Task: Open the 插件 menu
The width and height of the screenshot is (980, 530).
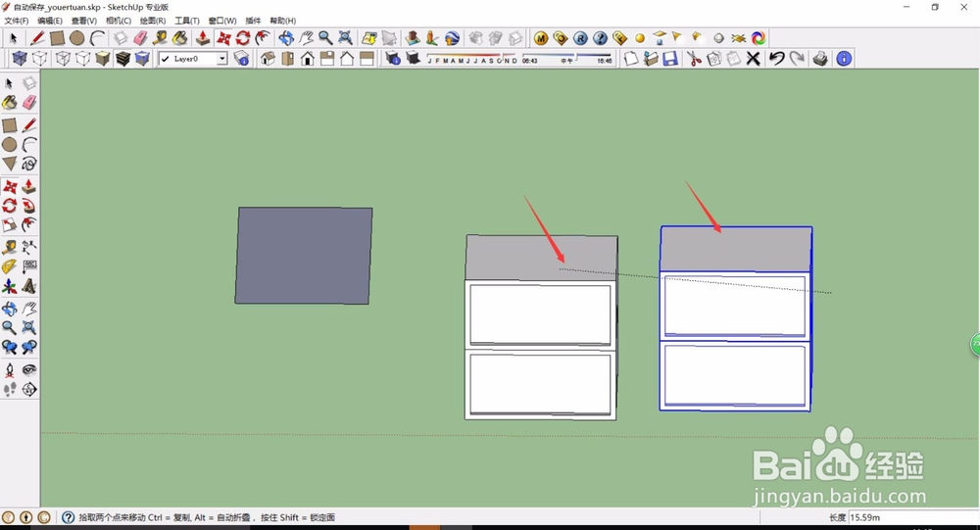Action: pos(253,21)
